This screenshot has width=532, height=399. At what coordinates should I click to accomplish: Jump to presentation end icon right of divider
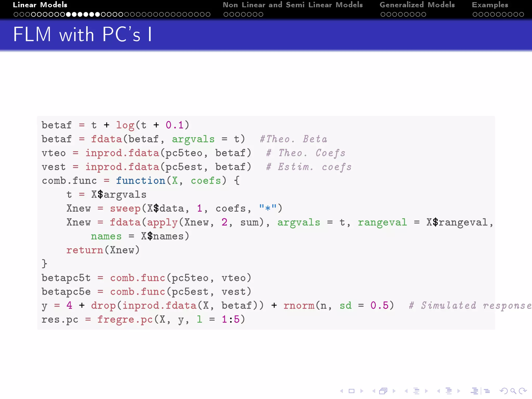click(x=487, y=391)
